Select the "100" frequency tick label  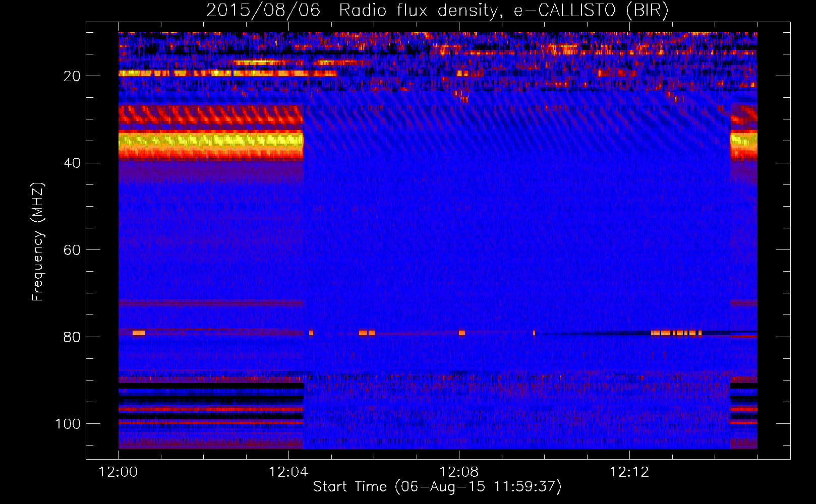pyautogui.click(x=68, y=424)
